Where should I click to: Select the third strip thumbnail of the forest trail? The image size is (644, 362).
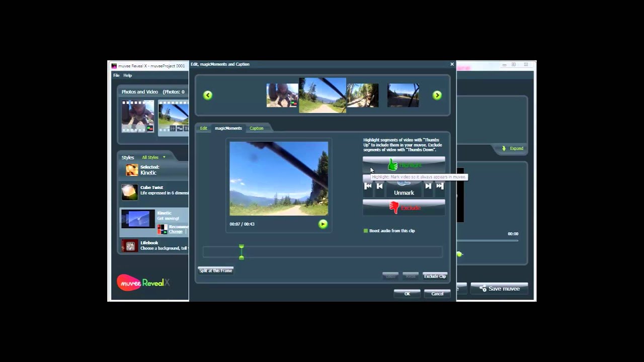[362, 96]
